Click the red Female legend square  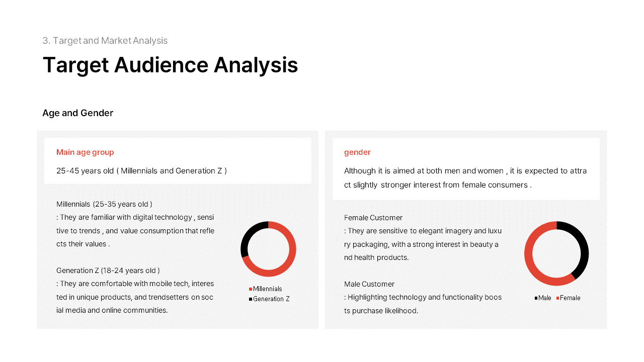pos(558,298)
